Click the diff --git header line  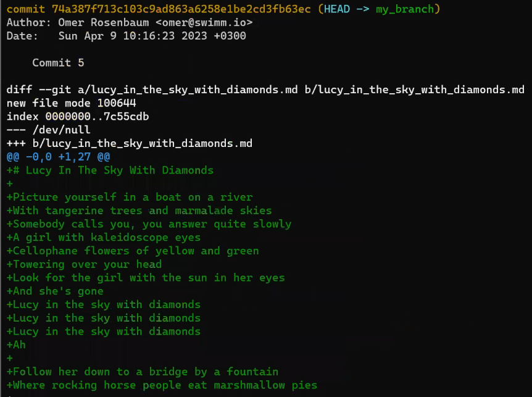265,90
